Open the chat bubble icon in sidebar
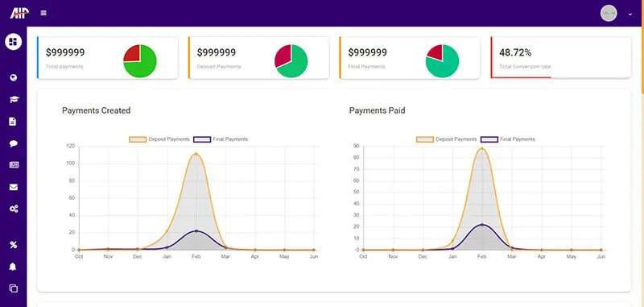This screenshot has width=644, height=307. 13,143
